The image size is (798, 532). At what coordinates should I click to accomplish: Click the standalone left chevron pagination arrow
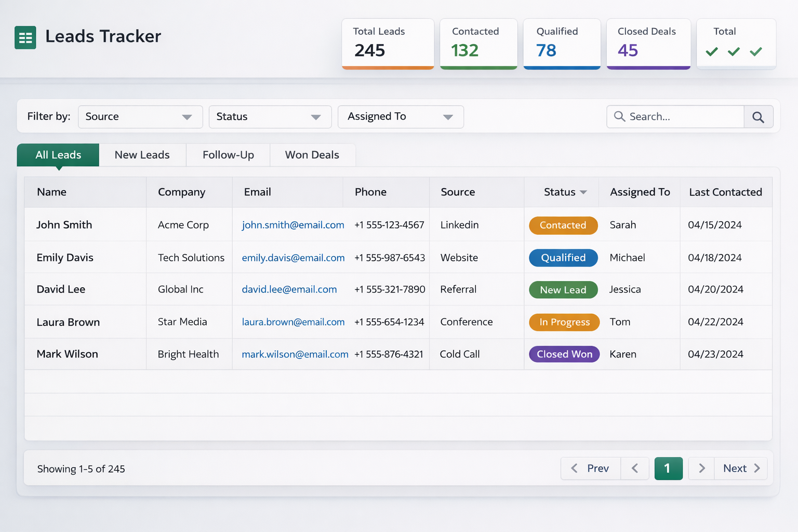coord(635,468)
